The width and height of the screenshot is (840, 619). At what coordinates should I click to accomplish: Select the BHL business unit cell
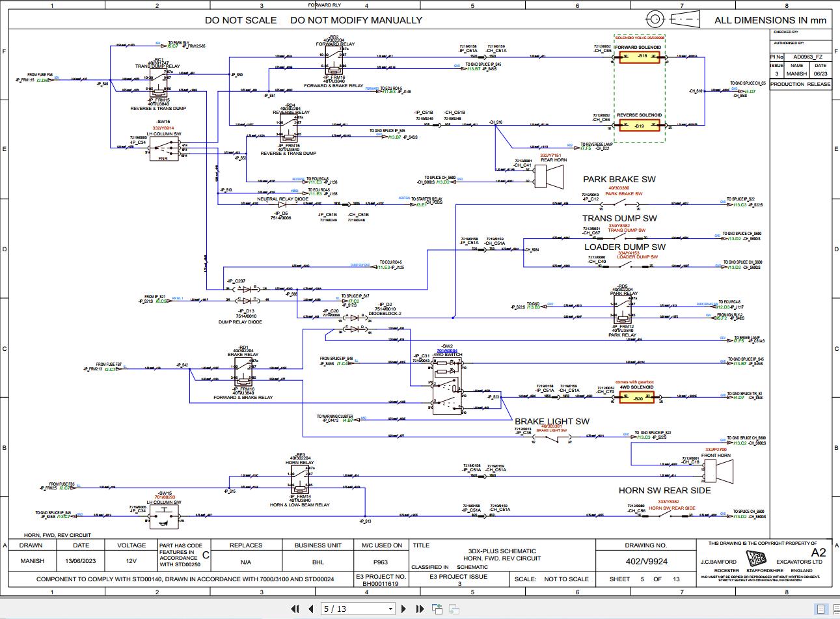(318, 560)
